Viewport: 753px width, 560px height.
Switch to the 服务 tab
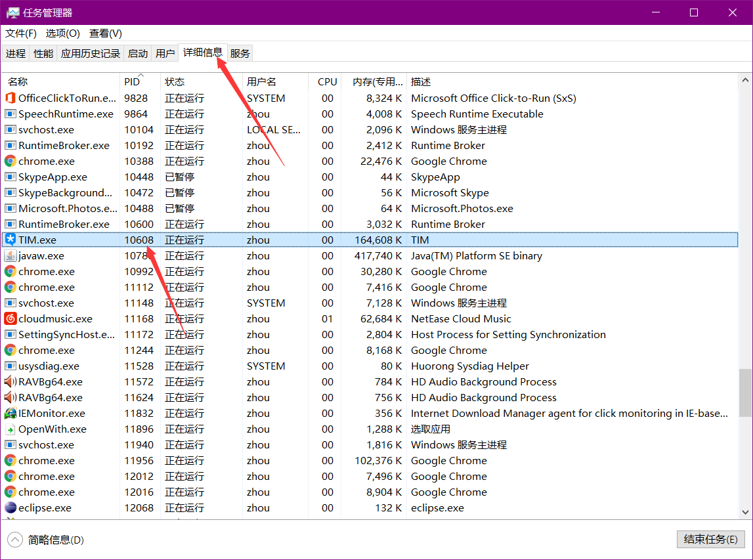pos(240,54)
